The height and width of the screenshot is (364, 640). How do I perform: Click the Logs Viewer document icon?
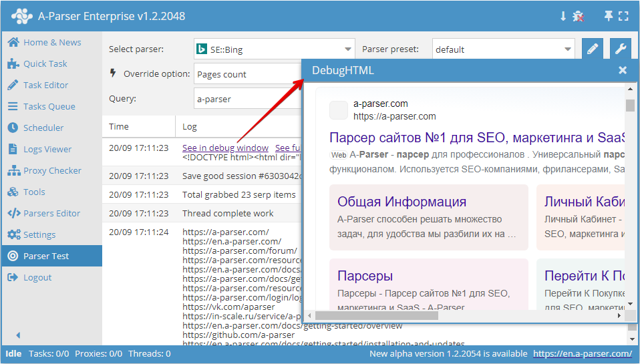tap(13, 149)
